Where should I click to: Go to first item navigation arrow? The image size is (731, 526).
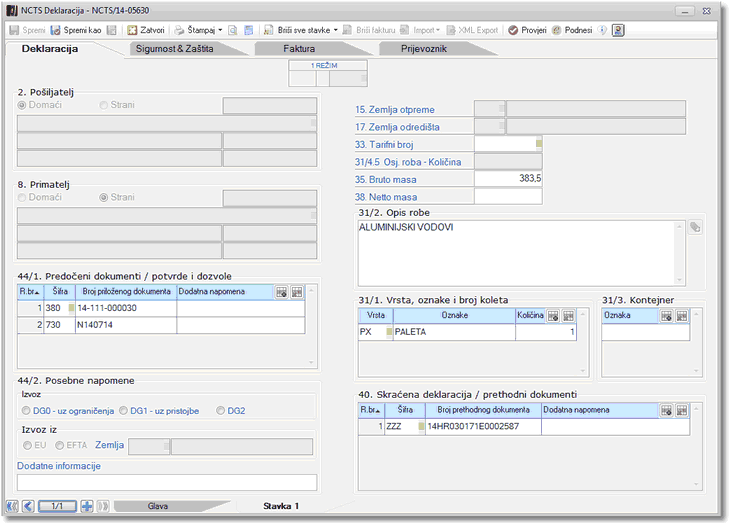(x=13, y=506)
